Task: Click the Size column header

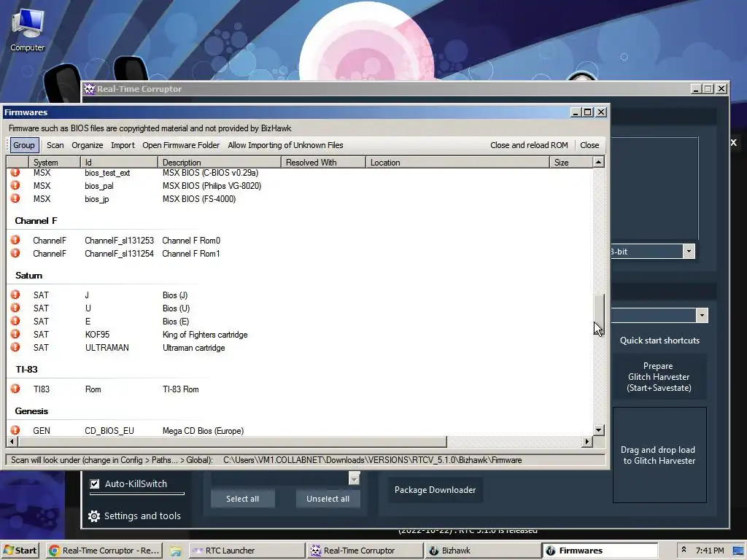Action: 571,163
